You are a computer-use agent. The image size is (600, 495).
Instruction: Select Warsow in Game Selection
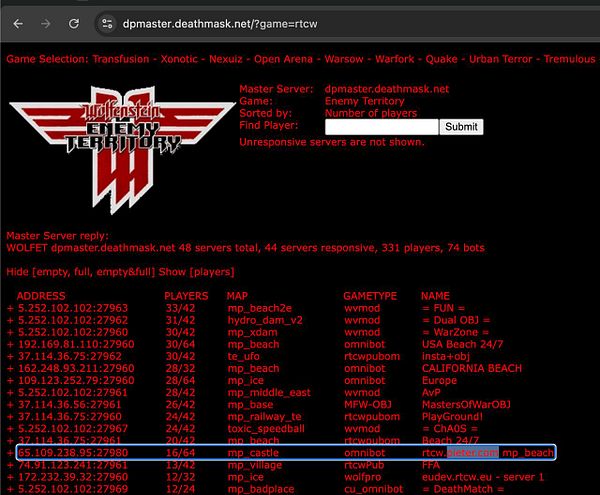click(x=344, y=59)
